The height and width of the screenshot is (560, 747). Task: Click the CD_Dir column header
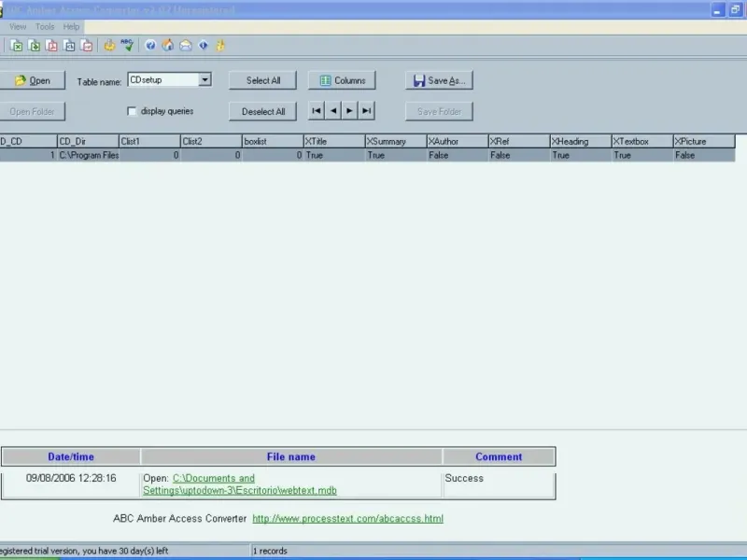[88, 142]
